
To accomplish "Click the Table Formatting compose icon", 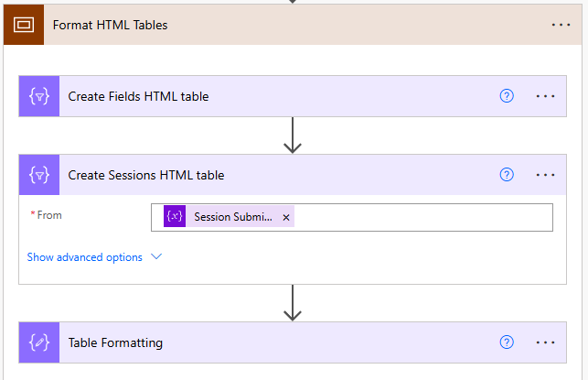I will [x=39, y=343].
